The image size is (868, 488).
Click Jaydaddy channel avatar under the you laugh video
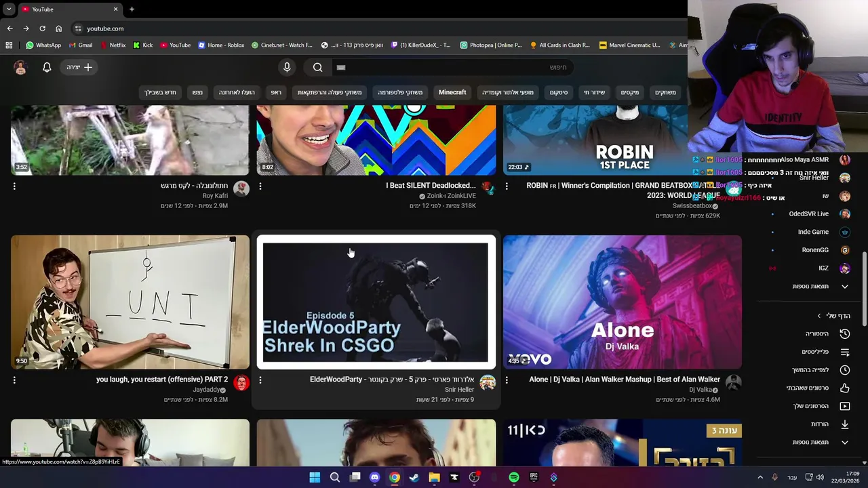pyautogui.click(x=241, y=383)
